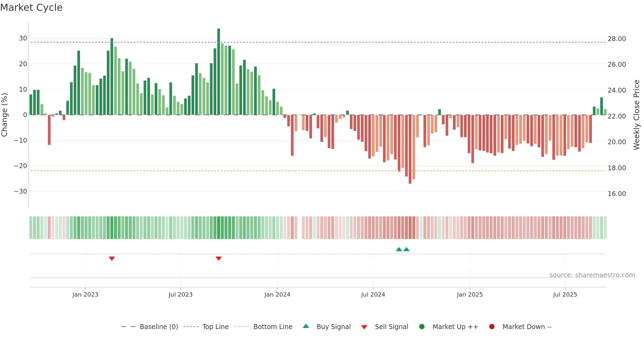Click the Jan 2024 axis label
This screenshot has height=362, width=644.
coord(277,294)
